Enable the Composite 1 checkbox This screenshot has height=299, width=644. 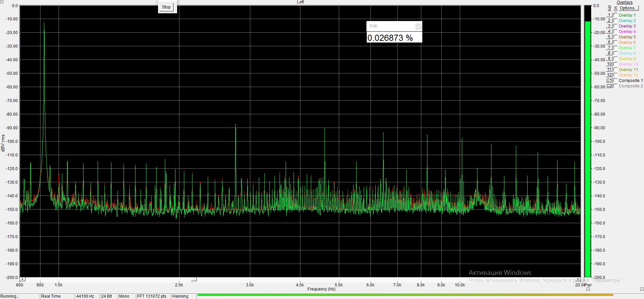(x=615, y=80)
